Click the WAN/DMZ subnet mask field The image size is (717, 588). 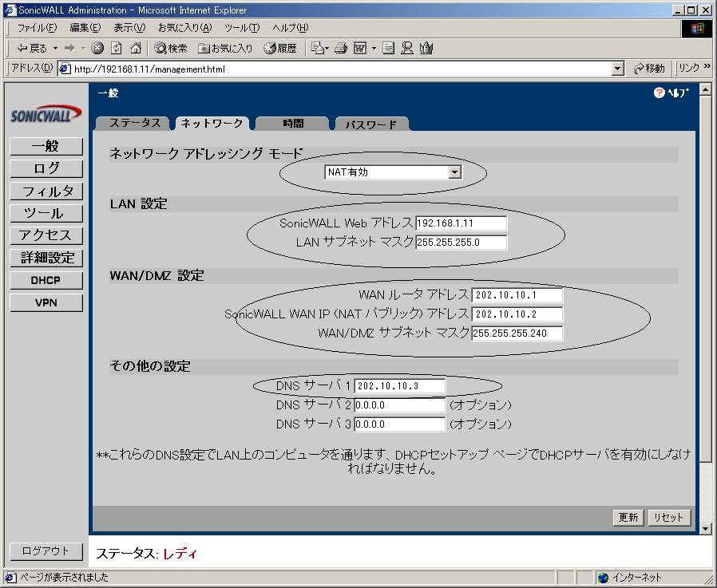[517, 333]
